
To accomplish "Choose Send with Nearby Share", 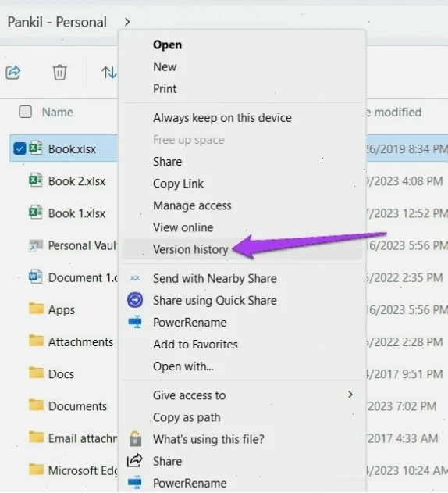I will tap(215, 279).
